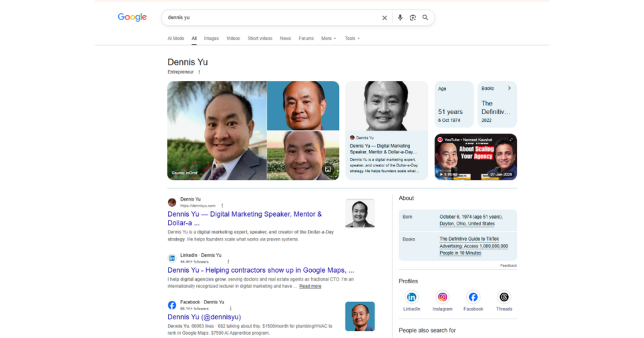The height and width of the screenshot is (338, 644).
Task: Click the LinkedIn favicon in search results
Action: click(172, 258)
